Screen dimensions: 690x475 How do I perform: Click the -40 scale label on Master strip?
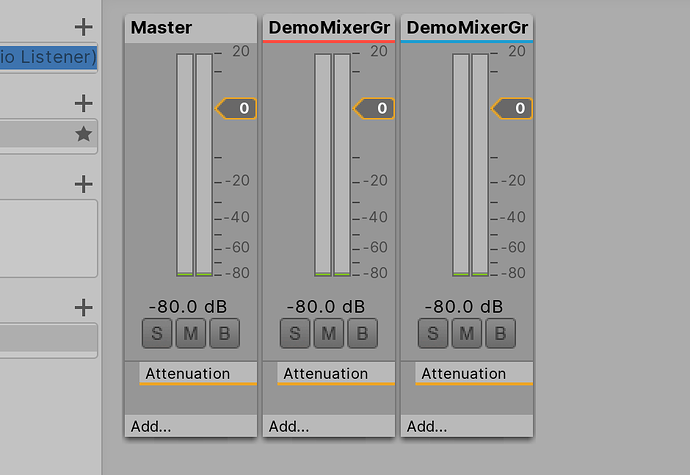point(237,217)
